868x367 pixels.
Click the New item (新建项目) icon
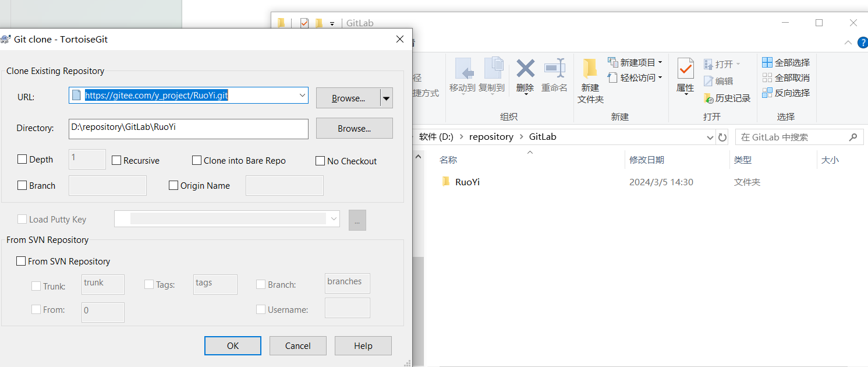click(x=613, y=62)
